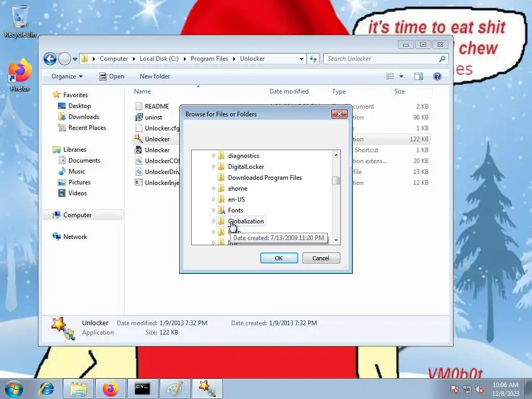Expand the ehome folder node
This screenshot has height=399, width=532.
[x=214, y=188]
